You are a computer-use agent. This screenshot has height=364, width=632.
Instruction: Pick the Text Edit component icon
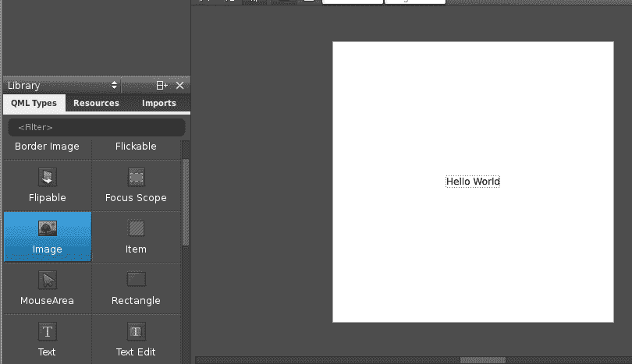[x=137, y=331]
